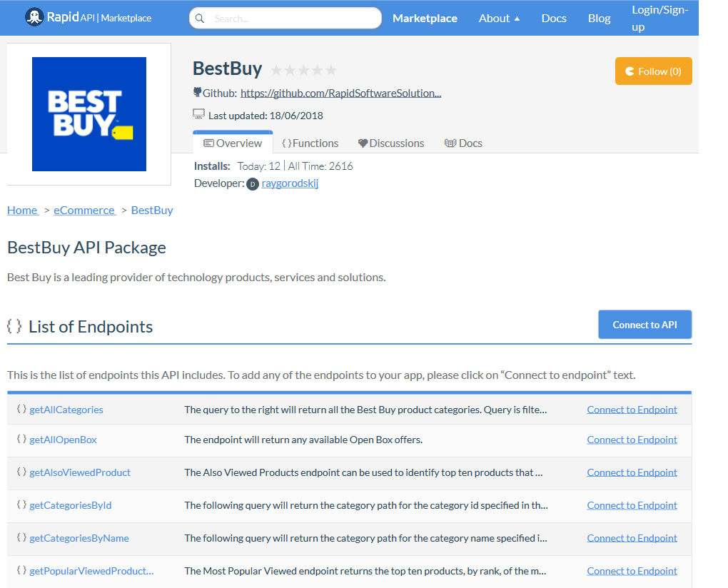Click the Discussions tab's heart icon
This screenshot has height=588, width=728.
[x=363, y=143]
